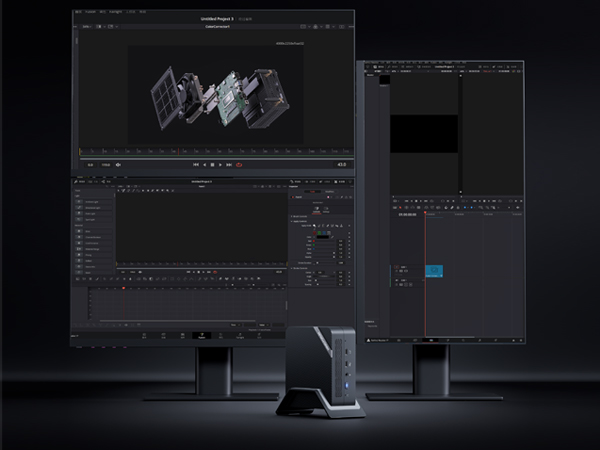Image resolution: width=600 pixels, height=450 pixels.
Task: Click the red playhead on viewer ruler
Action: 176,151
